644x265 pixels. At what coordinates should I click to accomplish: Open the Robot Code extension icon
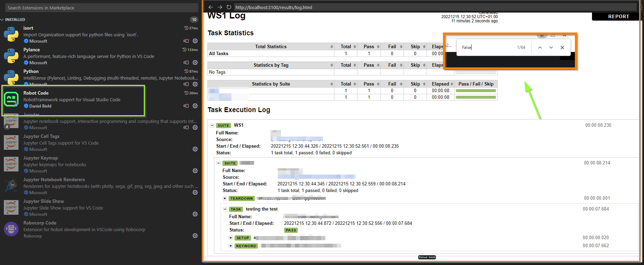coord(11,99)
